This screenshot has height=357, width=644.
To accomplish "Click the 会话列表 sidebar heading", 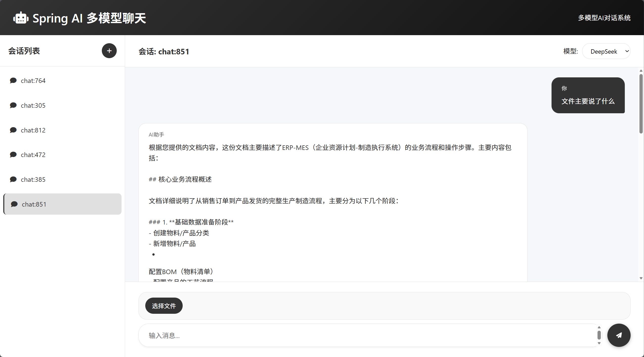I will tap(24, 51).
